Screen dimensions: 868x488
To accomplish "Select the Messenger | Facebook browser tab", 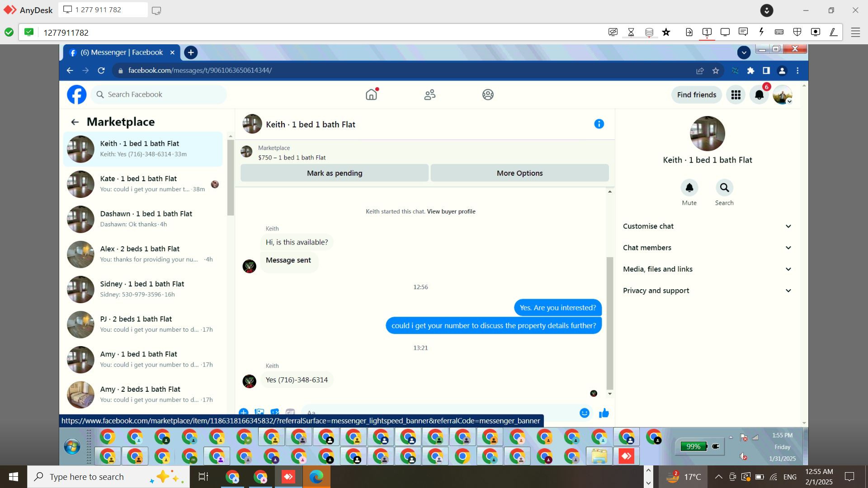I will 121,52.
